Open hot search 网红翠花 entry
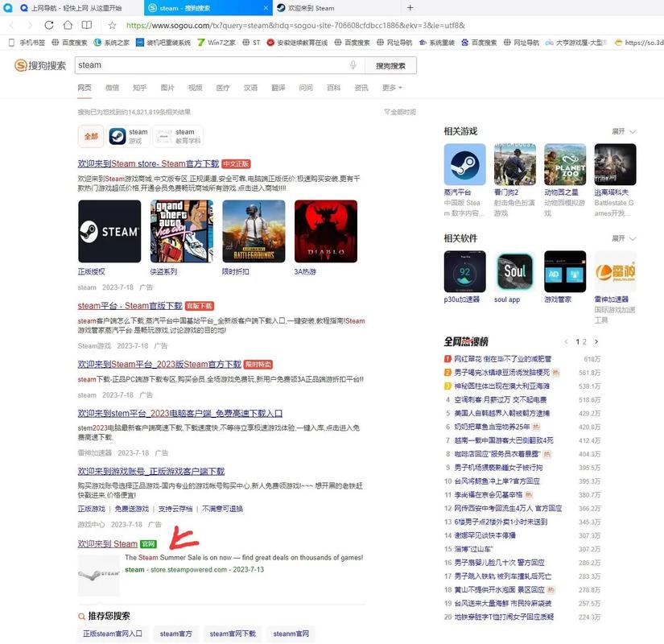Viewport: 664px width, 644px height. (503, 359)
